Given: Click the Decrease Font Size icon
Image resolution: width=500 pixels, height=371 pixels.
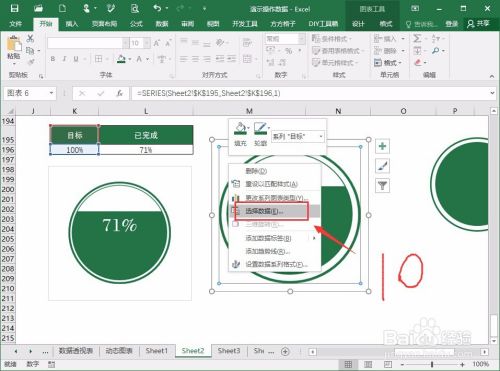Looking at the screenshot, I should pos(168,43).
